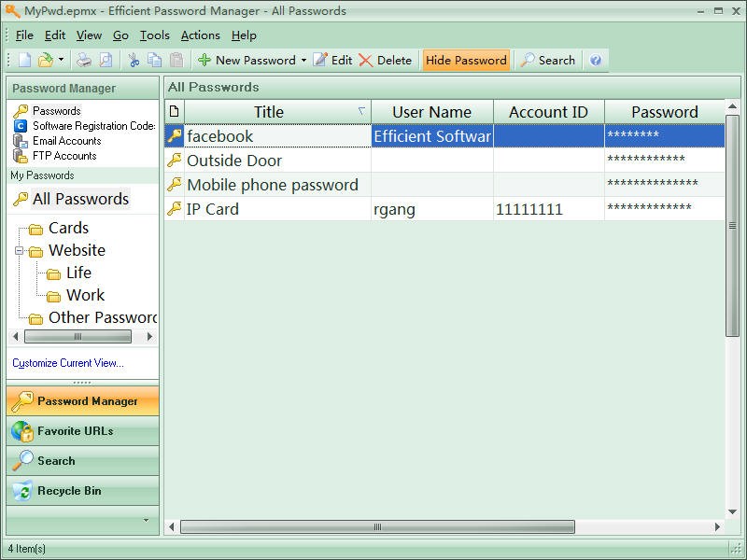747x560 pixels.
Task: Click the document icon column header
Action: click(175, 112)
